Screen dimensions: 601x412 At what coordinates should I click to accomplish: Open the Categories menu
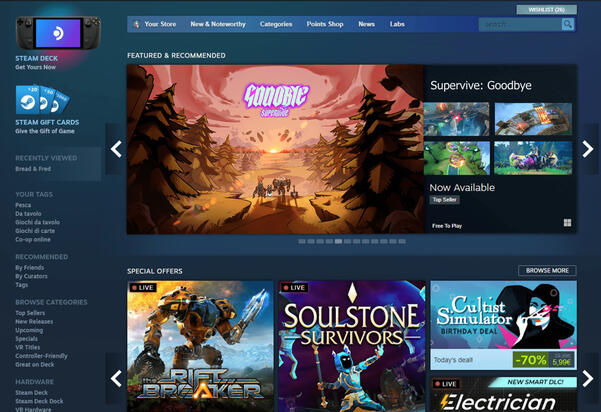276,24
